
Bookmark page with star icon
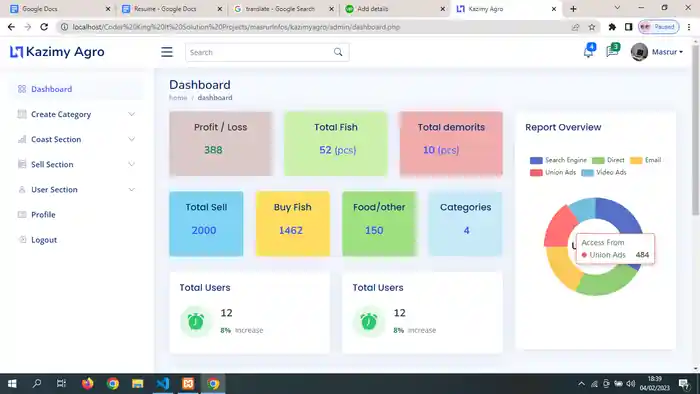pos(592,27)
